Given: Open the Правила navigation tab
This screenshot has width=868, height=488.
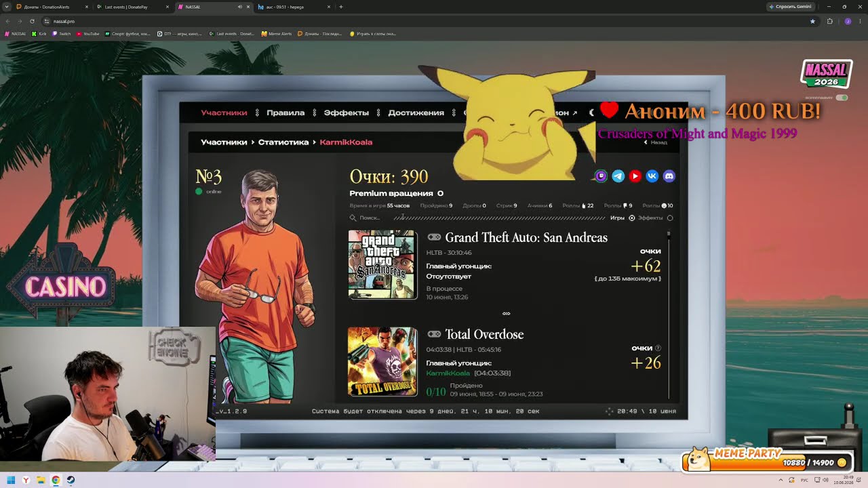Looking at the screenshot, I should pos(285,113).
